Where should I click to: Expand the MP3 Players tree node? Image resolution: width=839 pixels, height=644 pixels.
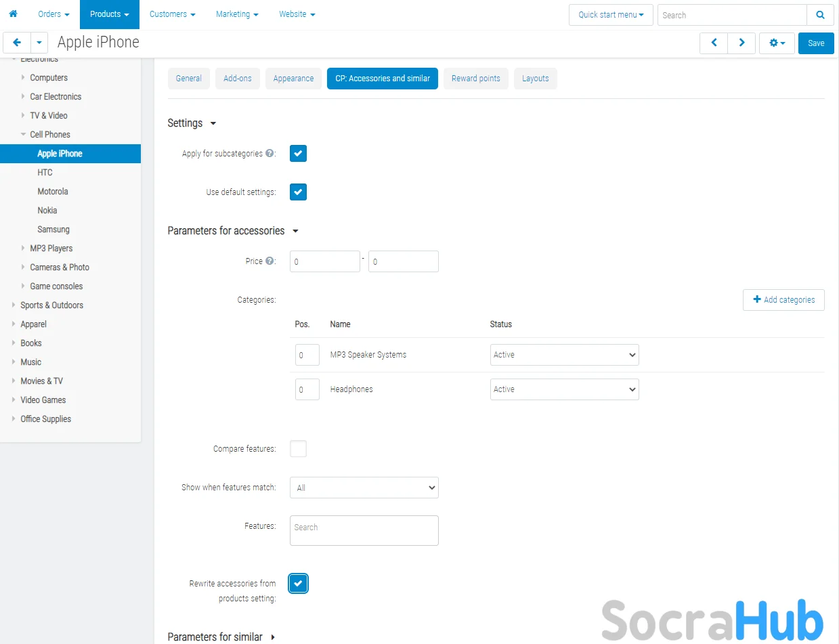[x=24, y=249]
